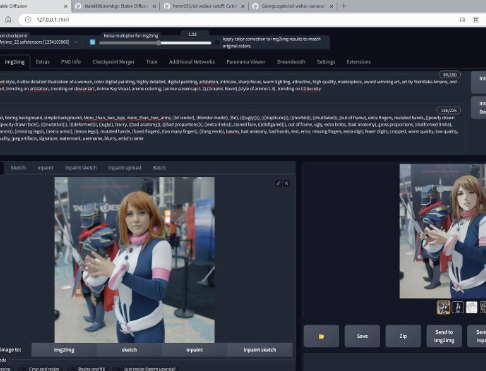Click the rightmost toolbar icon in the address bar
This screenshot has height=371, width=486.
pos(476,20)
